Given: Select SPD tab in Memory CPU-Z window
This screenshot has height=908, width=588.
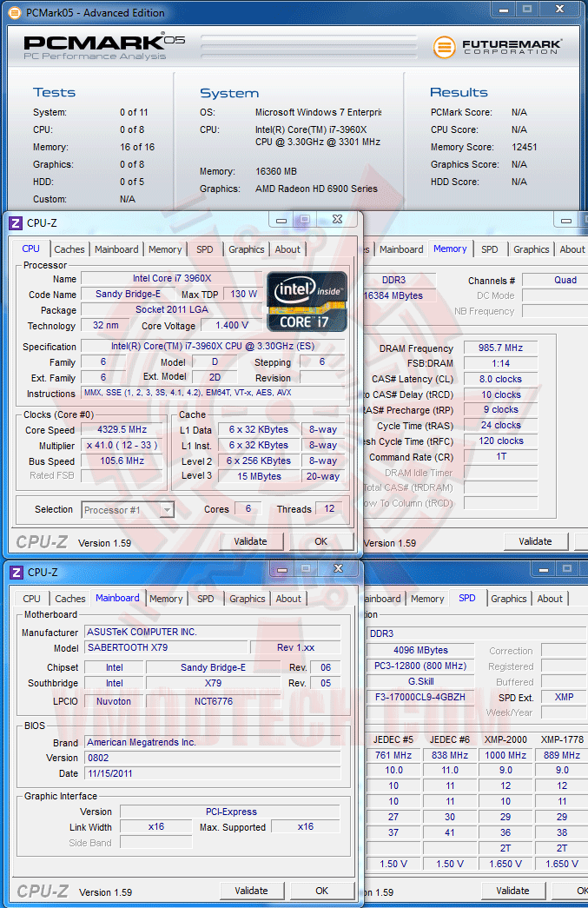Looking at the screenshot, I should click(x=490, y=249).
